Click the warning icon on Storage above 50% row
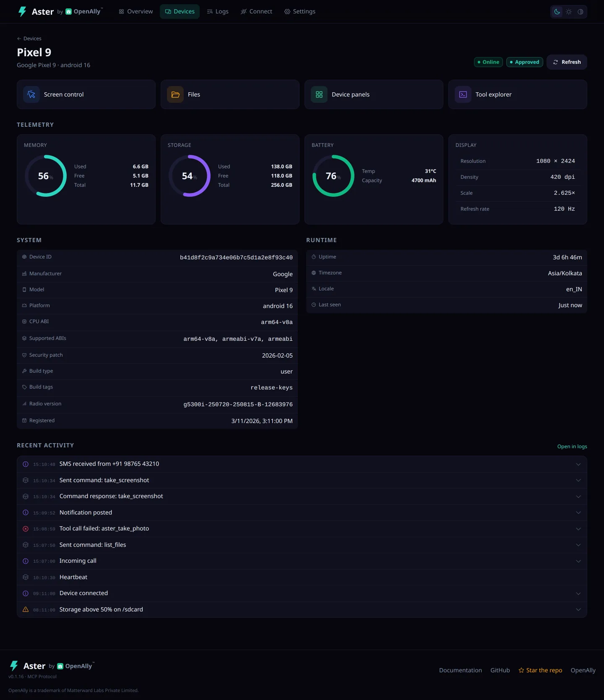The width and height of the screenshot is (604, 700). coord(26,609)
